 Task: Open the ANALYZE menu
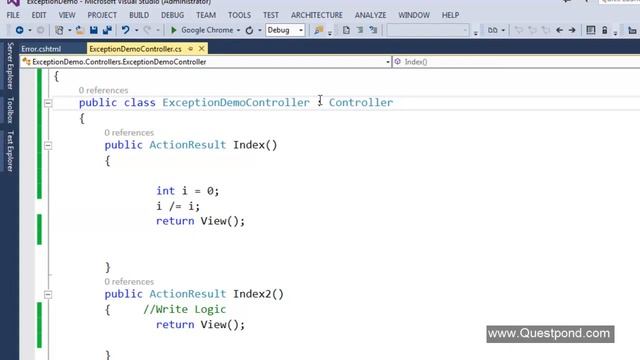click(371, 15)
